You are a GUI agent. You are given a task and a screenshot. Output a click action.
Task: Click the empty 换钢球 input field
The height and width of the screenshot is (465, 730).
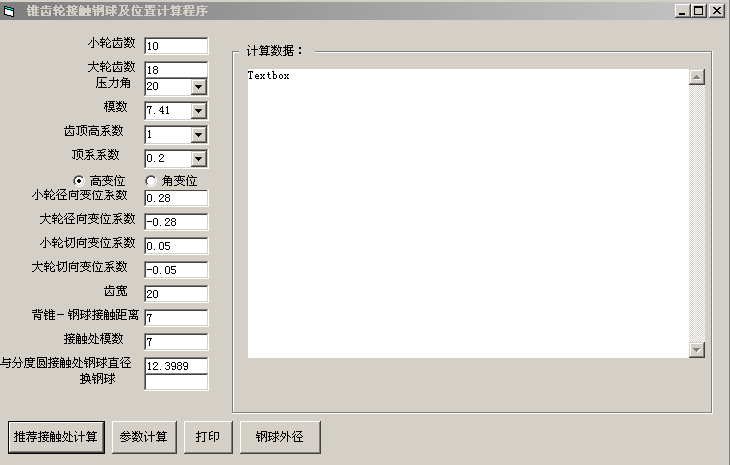tap(176, 382)
